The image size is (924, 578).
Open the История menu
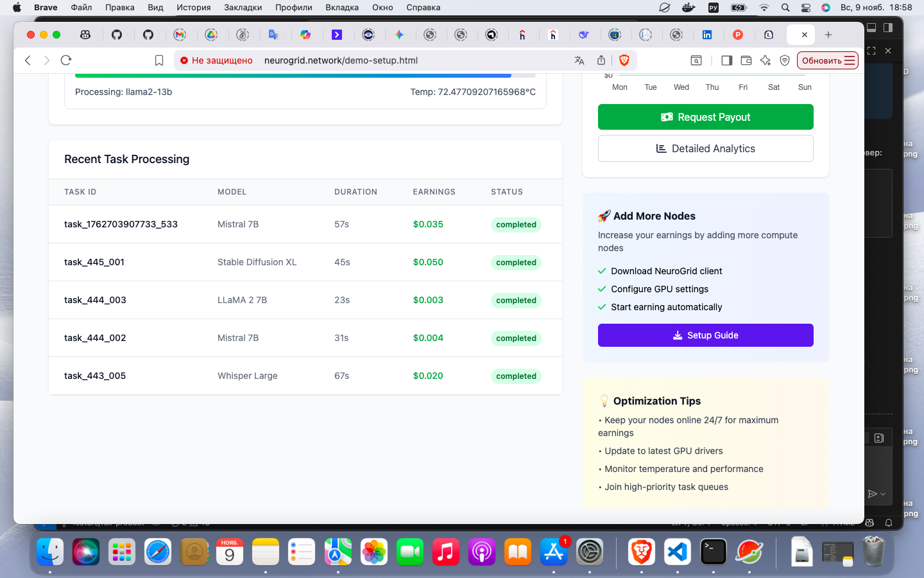[194, 8]
